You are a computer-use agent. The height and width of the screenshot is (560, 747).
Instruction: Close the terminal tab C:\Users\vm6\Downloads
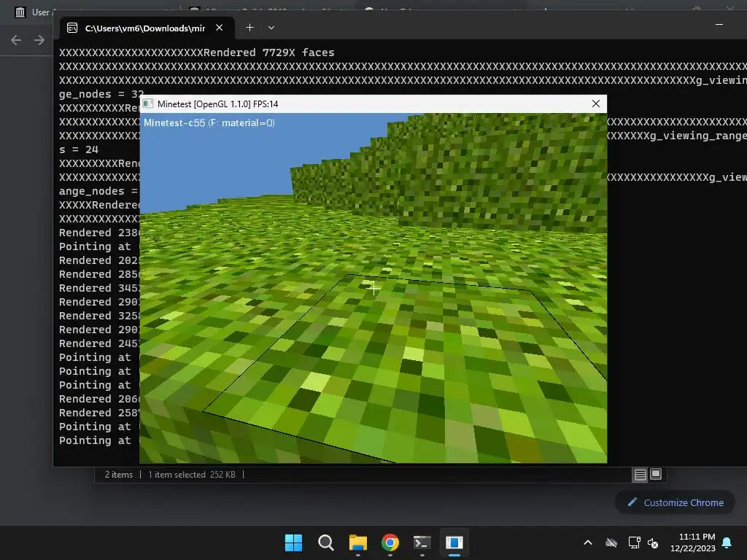[219, 28]
